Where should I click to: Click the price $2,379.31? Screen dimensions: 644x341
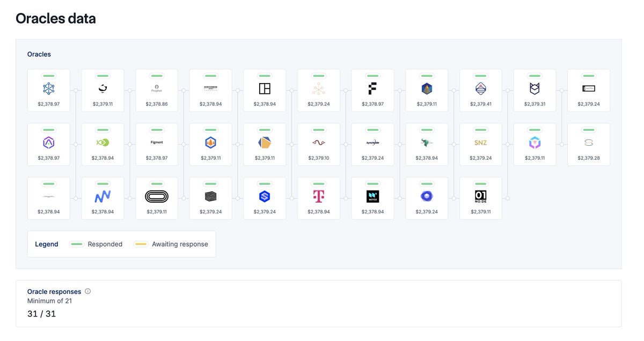pyautogui.click(x=535, y=104)
